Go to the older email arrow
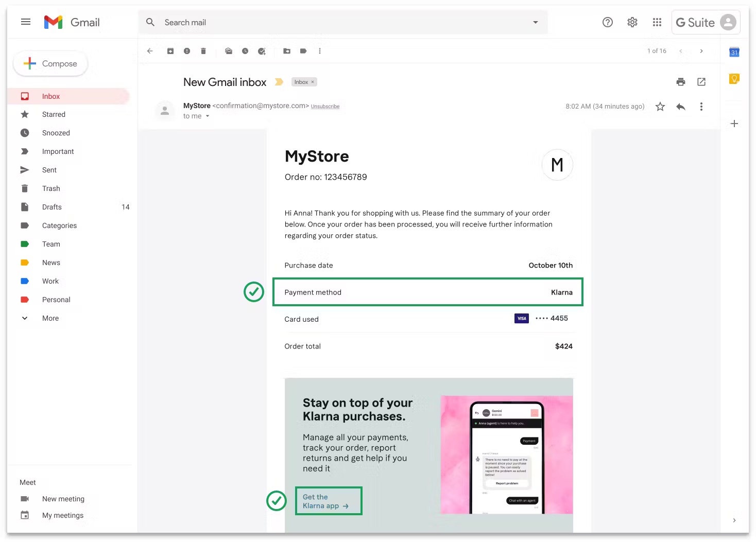The width and height of the screenshot is (756, 542). point(701,51)
